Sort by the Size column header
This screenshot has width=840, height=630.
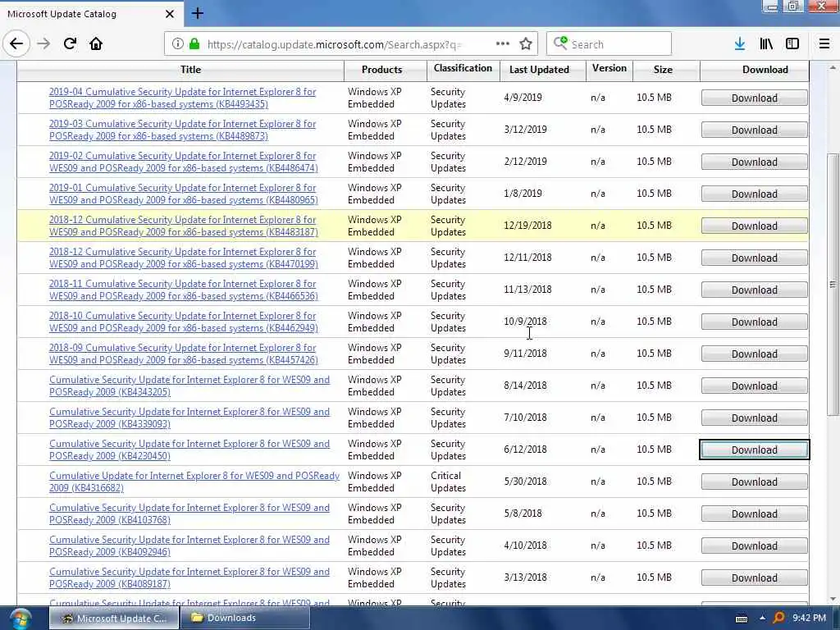(663, 70)
